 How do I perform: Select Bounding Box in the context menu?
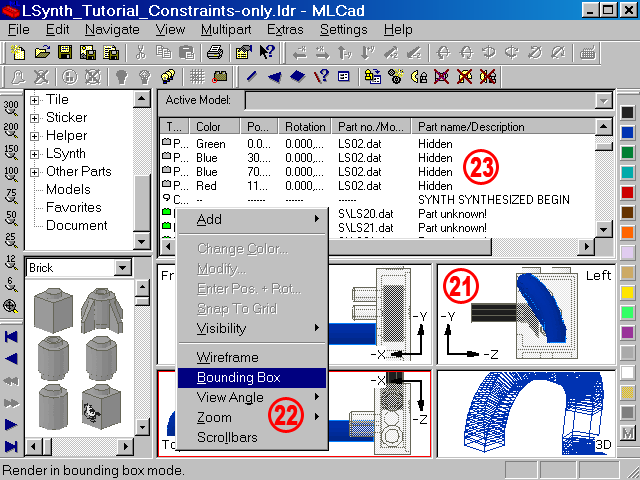(252, 378)
